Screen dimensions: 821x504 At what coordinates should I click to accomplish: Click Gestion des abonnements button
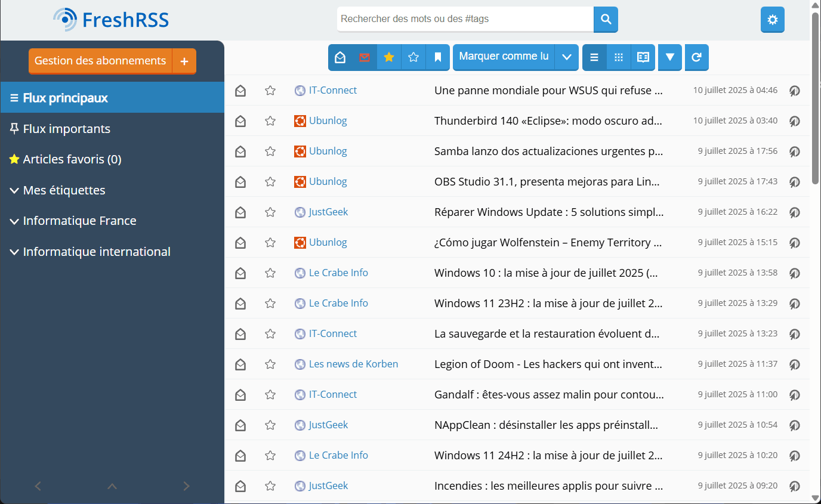coord(100,61)
